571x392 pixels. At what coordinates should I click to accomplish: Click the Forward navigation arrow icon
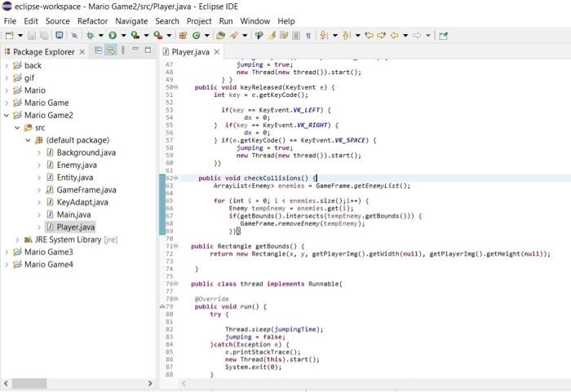pos(417,35)
